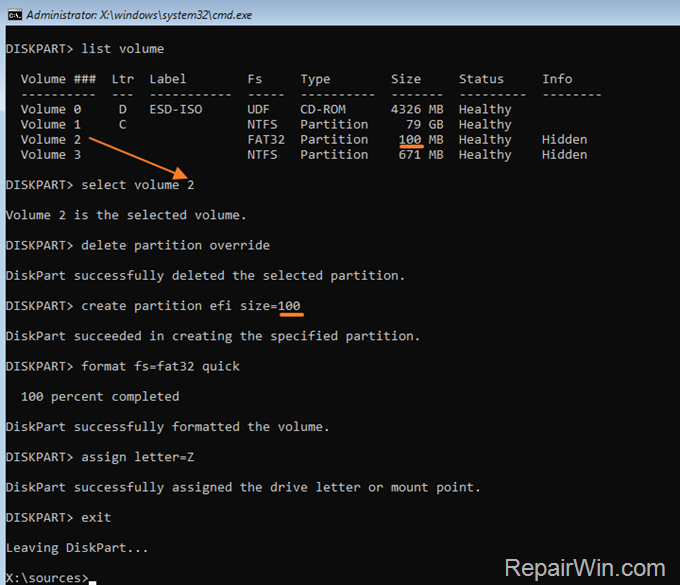Click 'NTFS' in the Volume 3 row

tap(262, 155)
